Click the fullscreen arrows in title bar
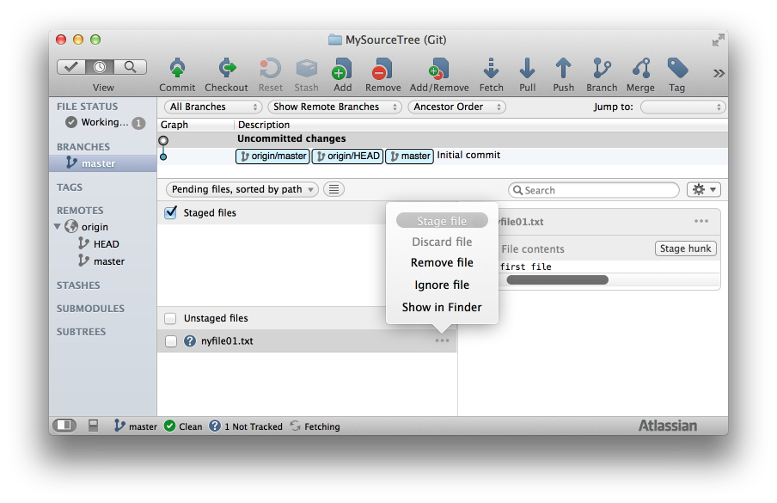Screen dimensions: 777x503 (x=718, y=40)
